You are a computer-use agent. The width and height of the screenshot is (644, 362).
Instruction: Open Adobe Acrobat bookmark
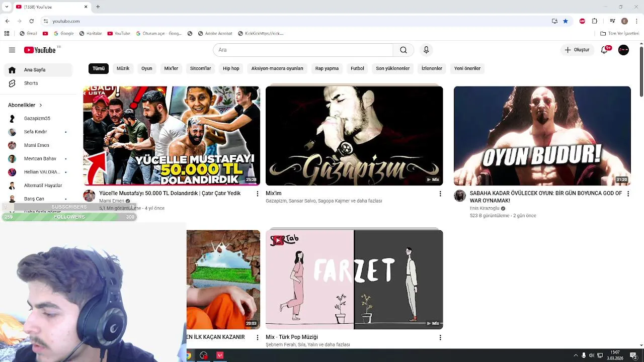215,33
